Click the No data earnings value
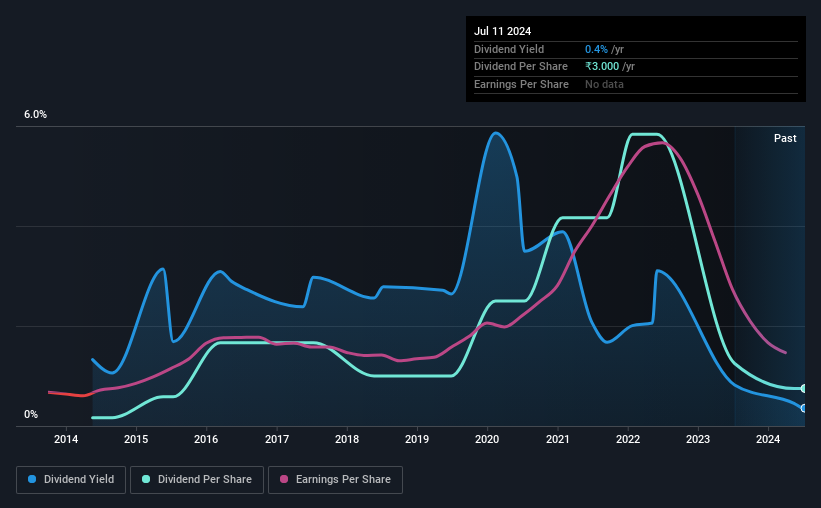This screenshot has height=508, width=821. [604, 84]
